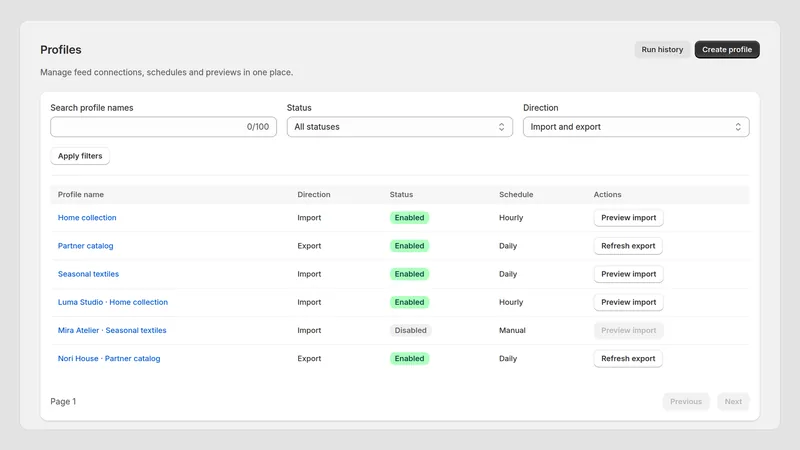Click the Create profile button
The image size is (800, 450).
pyautogui.click(x=727, y=49)
